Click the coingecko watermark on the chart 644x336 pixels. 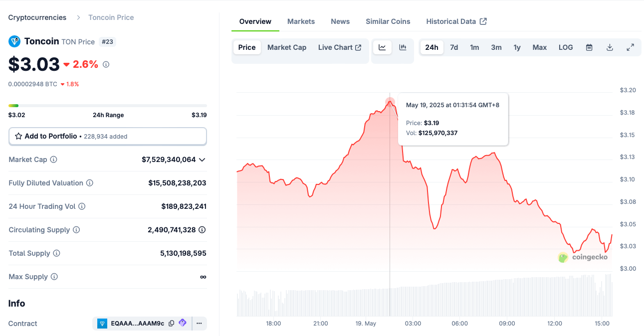(583, 257)
